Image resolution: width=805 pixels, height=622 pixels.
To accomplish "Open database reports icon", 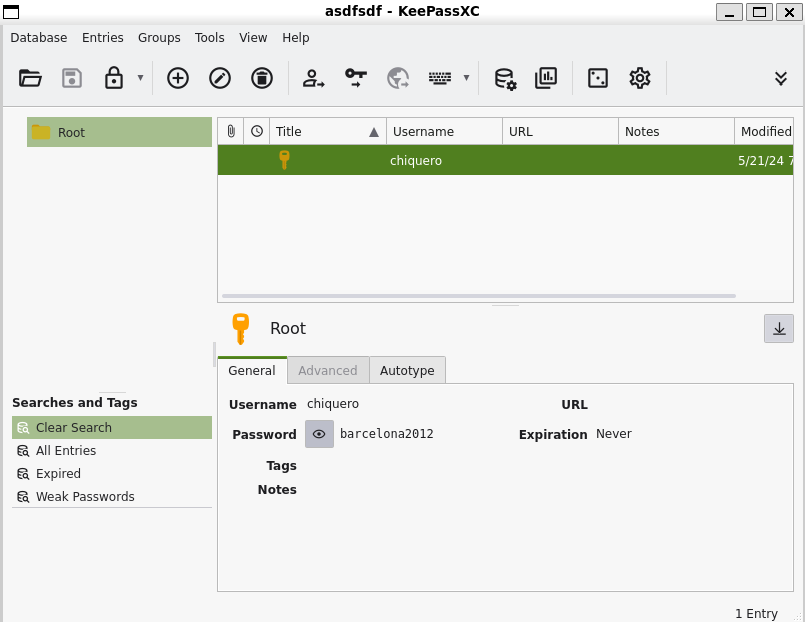I will click(x=546, y=79).
